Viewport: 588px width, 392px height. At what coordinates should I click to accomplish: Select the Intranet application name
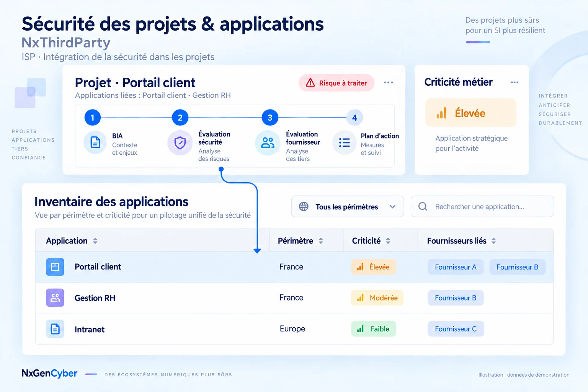click(x=90, y=329)
